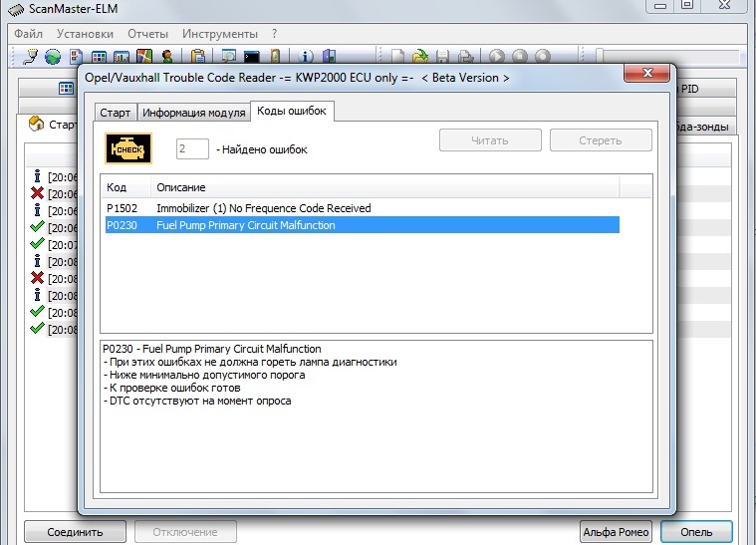
Task: Click the cable connect icon in toolbar
Action: 31,57
